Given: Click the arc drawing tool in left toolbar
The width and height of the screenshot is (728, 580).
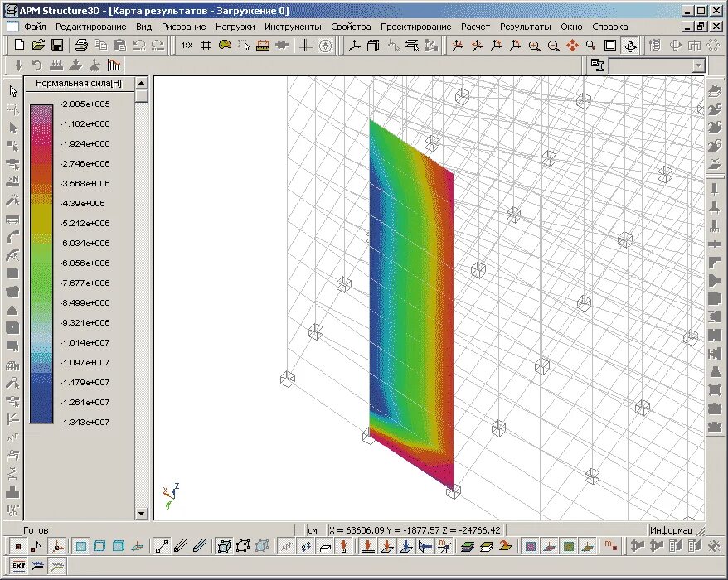Looking at the screenshot, I should point(12,237).
